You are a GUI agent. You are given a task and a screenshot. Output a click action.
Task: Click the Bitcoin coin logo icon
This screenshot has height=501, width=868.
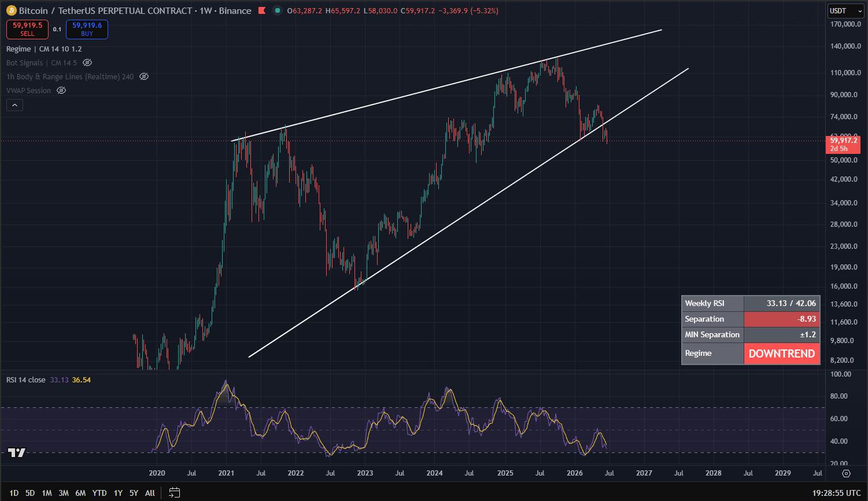[12, 10]
